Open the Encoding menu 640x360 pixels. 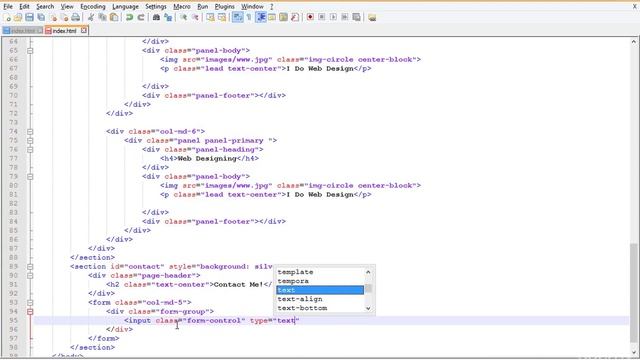point(93,7)
